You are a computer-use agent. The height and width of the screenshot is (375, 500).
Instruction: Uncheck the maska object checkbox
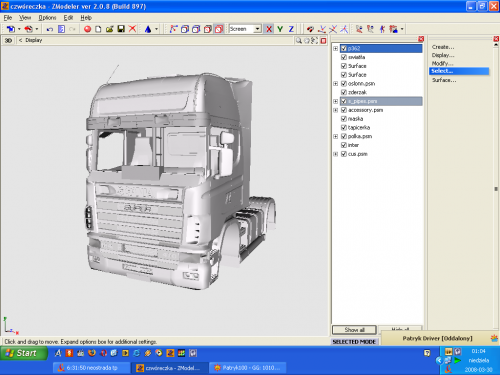tap(344, 119)
